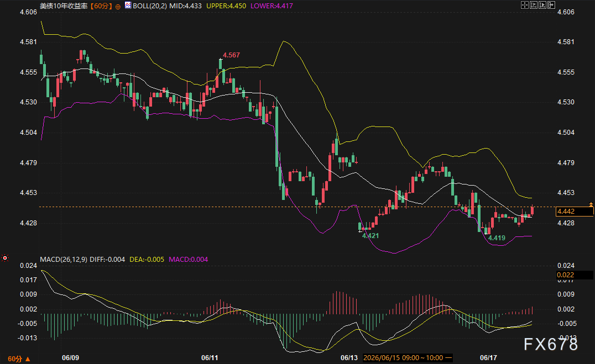Click the 美债10年收益率 chart title
Image resolution: width=595 pixels, height=364 pixels.
point(64,6)
